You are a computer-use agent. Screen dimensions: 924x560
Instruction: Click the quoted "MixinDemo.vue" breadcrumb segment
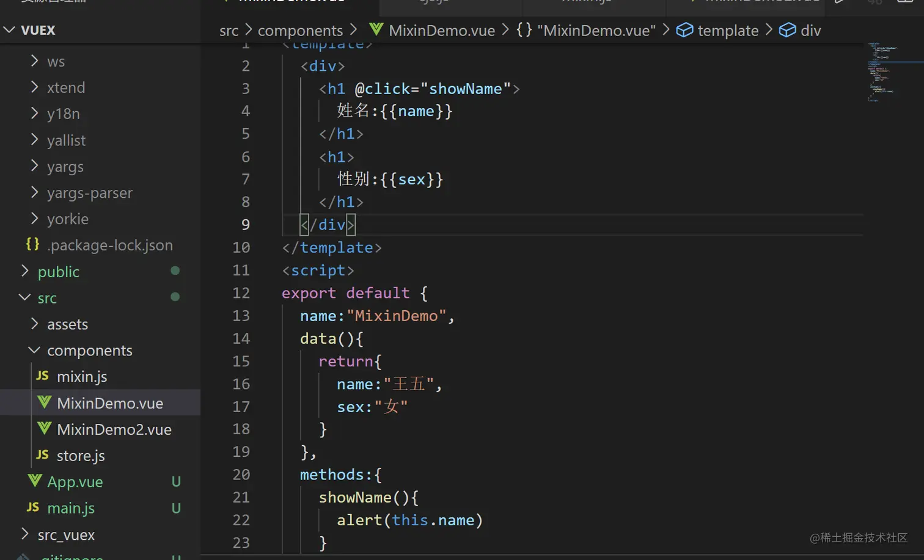coord(596,31)
